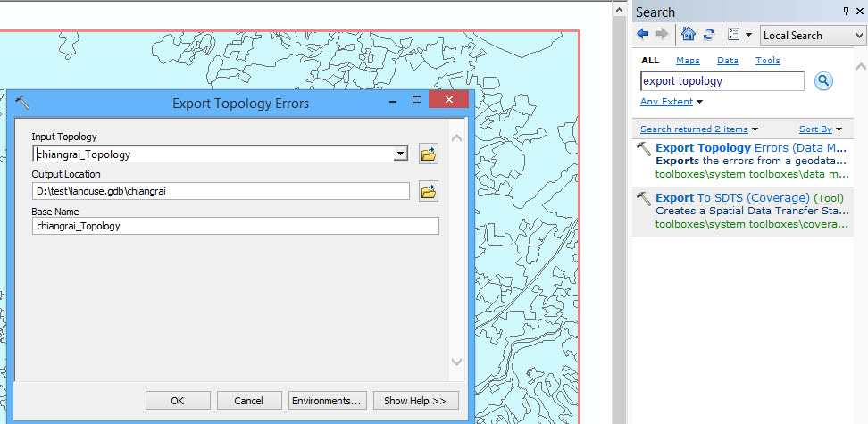Go back in Search panel
Viewport: 868px width, 424px height.
pyautogui.click(x=643, y=34)
